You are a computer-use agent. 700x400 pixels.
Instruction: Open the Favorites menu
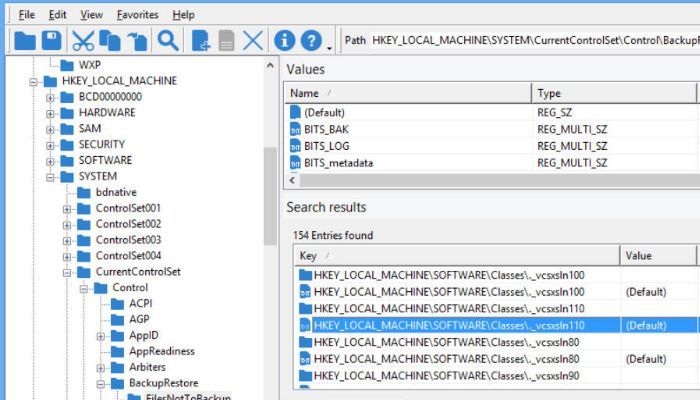136,15
